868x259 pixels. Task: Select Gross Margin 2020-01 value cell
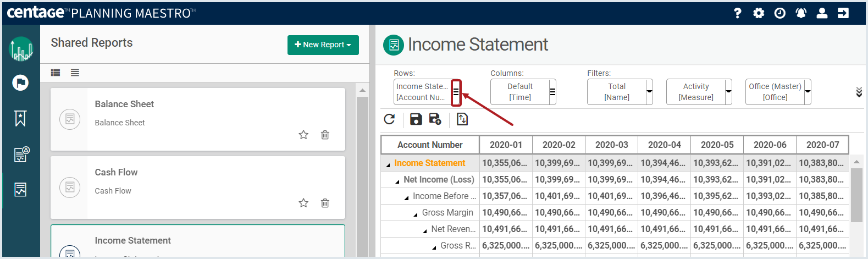point(506,212)
